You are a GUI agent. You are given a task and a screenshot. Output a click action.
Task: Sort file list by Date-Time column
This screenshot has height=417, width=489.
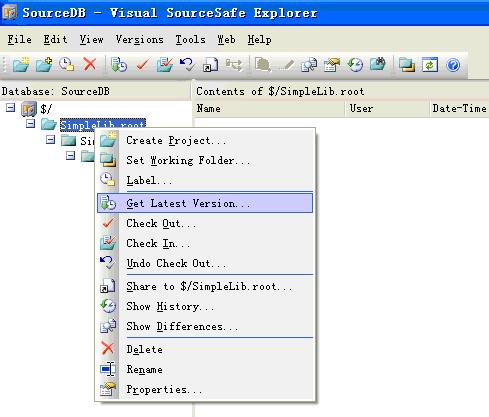[459, 109]
